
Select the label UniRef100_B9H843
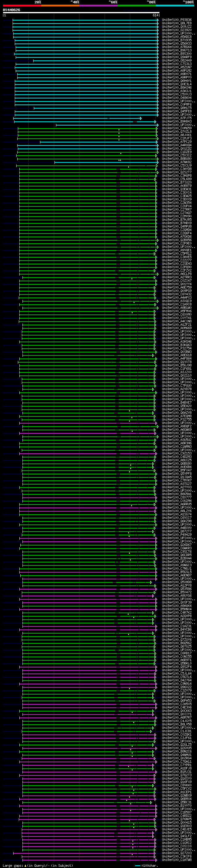click(177, 121)
